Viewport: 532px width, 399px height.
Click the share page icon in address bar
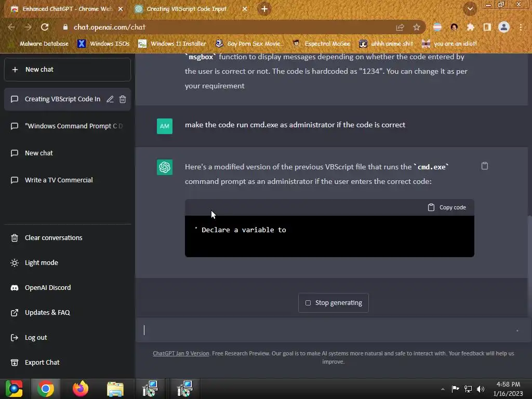400,28
